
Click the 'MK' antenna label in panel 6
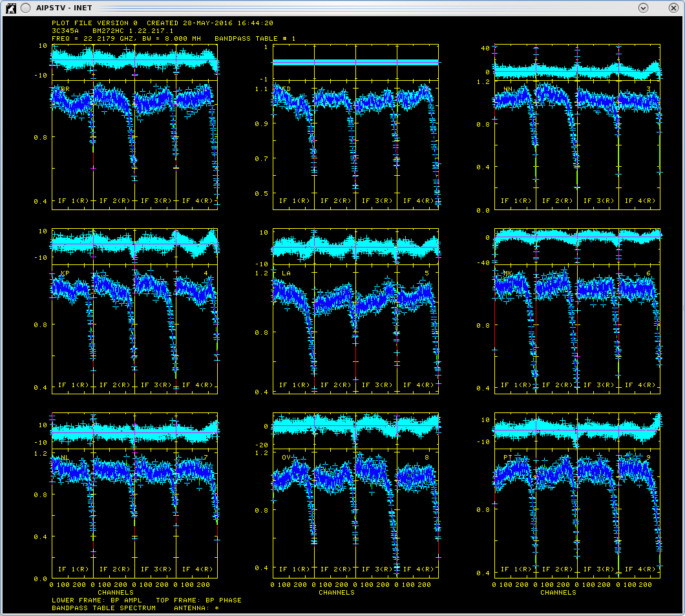tap(508, 273)
